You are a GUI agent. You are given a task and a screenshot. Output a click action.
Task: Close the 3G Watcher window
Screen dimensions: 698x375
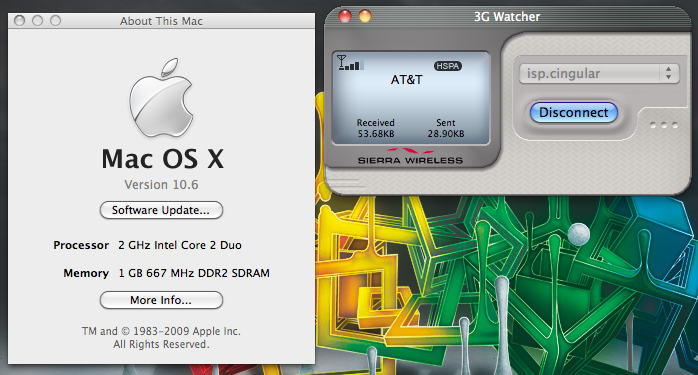[x=345, y=16]
